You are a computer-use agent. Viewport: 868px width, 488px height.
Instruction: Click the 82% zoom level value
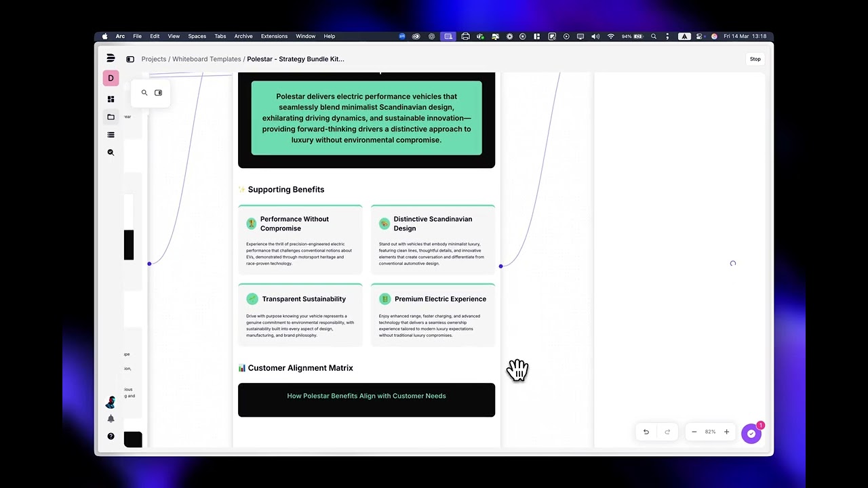point(710,432)
